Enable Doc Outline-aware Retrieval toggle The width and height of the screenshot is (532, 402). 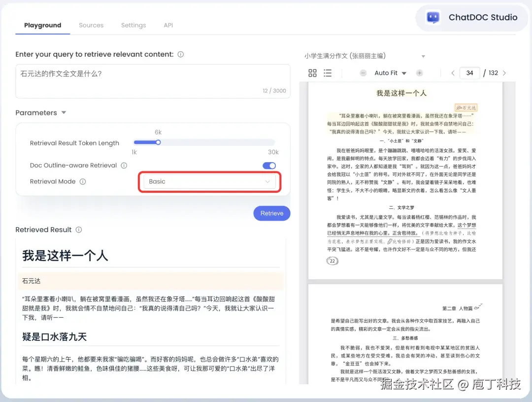[268, 166]
